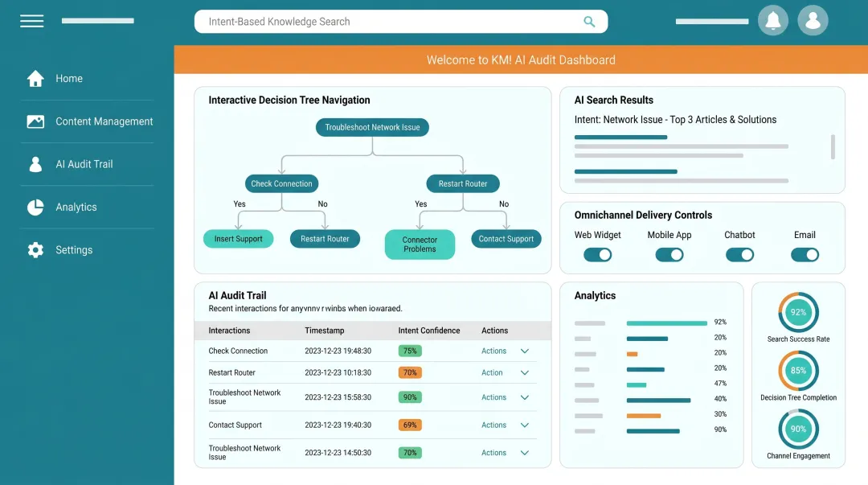Click the Welcome to KM! AI Audit Dashboard banner
The width and height of the screenshot is (868, 485).
(521, 60)
